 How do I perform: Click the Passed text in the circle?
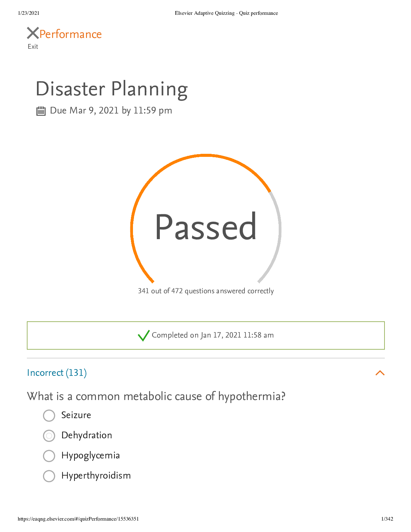pos(206,227)
